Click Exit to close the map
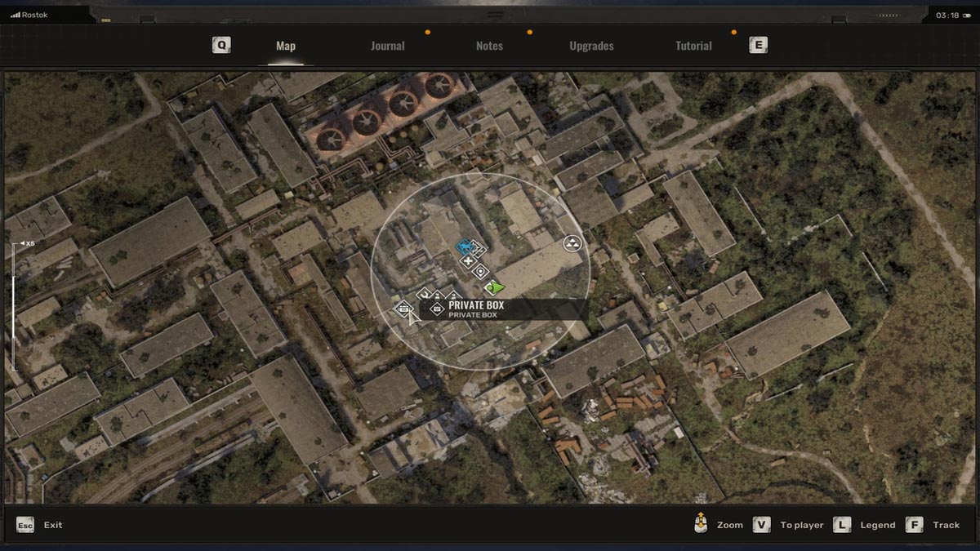Viewport: 980px width, 551px height. [37, 525]
